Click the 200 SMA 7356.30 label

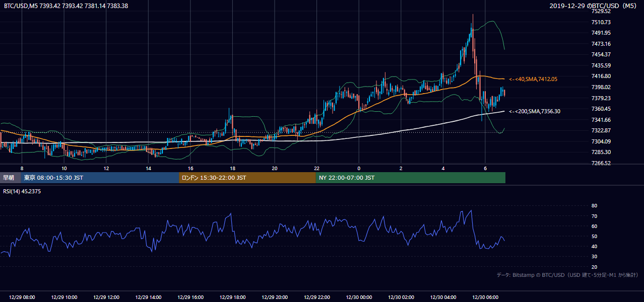pyautogui.click(x=535, y=111)
